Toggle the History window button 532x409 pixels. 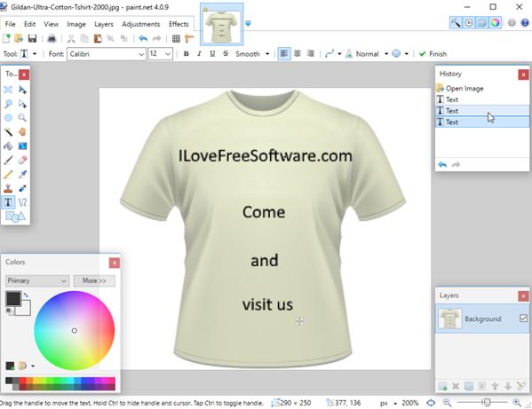click(x=469, y=23)
